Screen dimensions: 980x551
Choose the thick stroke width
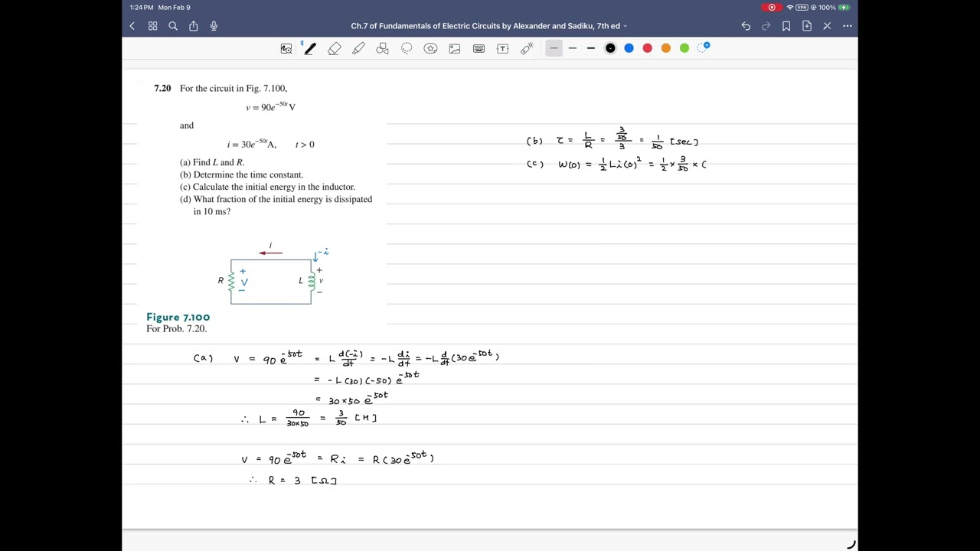[591, 48]
